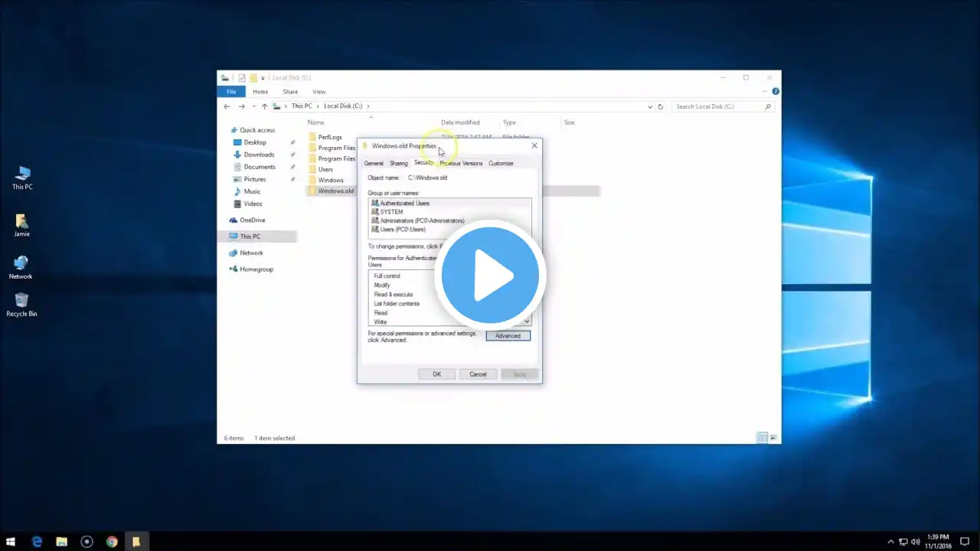Launch Google Chrome from the taskbar

pos(112,542)
